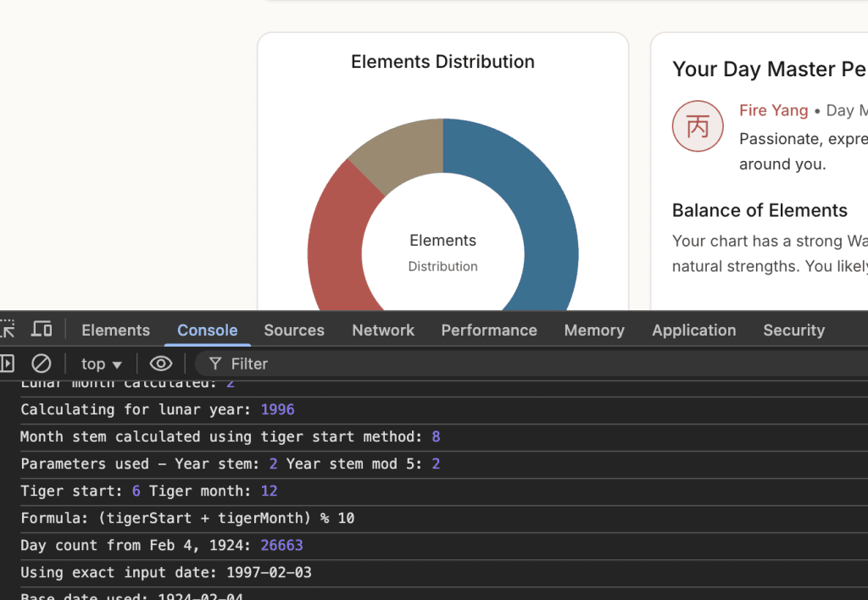Open the Network DevTools tab

(x=383, y=330)
